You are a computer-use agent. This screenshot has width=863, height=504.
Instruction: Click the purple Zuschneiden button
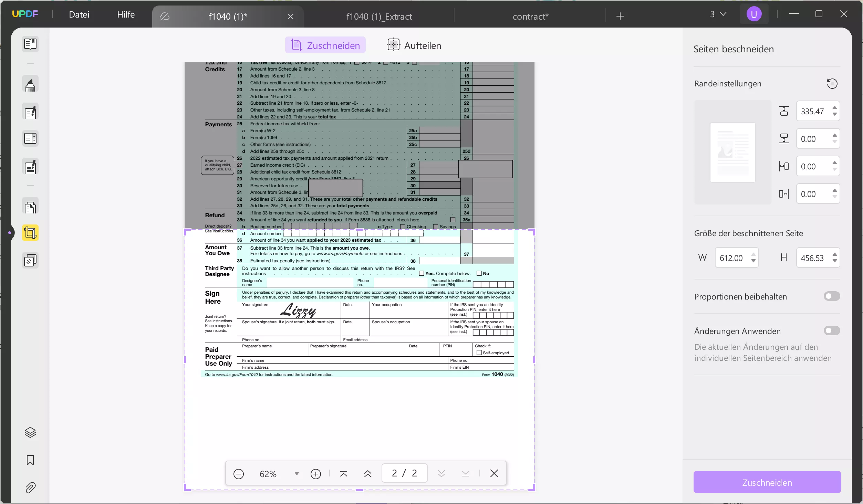coord(767,482)
